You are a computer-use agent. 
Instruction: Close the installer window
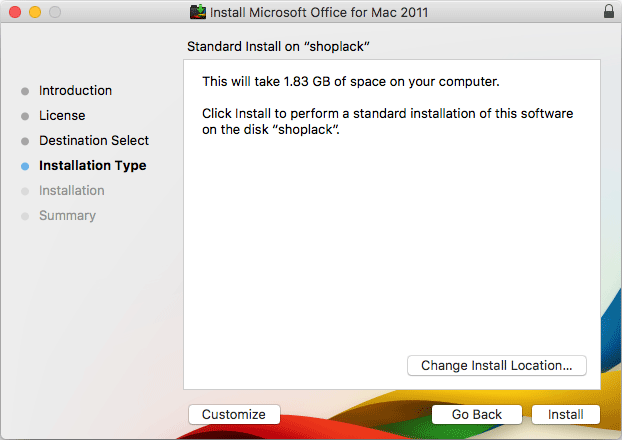(x=15, y=12)
